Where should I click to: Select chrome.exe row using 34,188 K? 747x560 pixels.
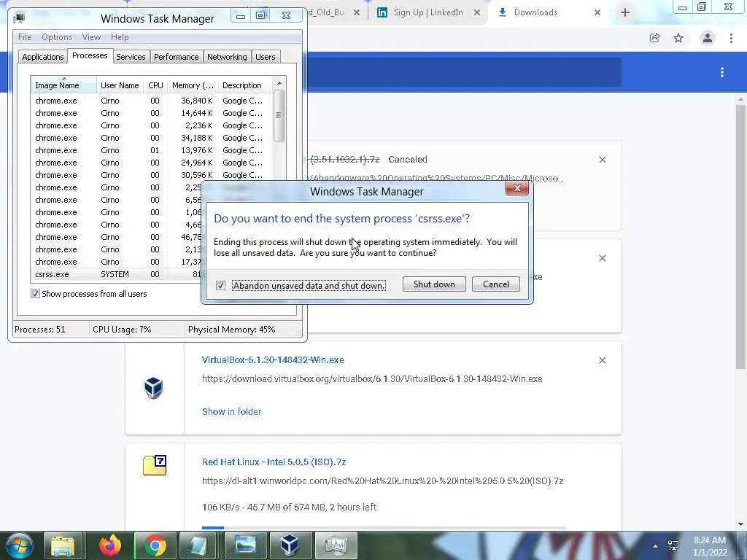[152, 138]
